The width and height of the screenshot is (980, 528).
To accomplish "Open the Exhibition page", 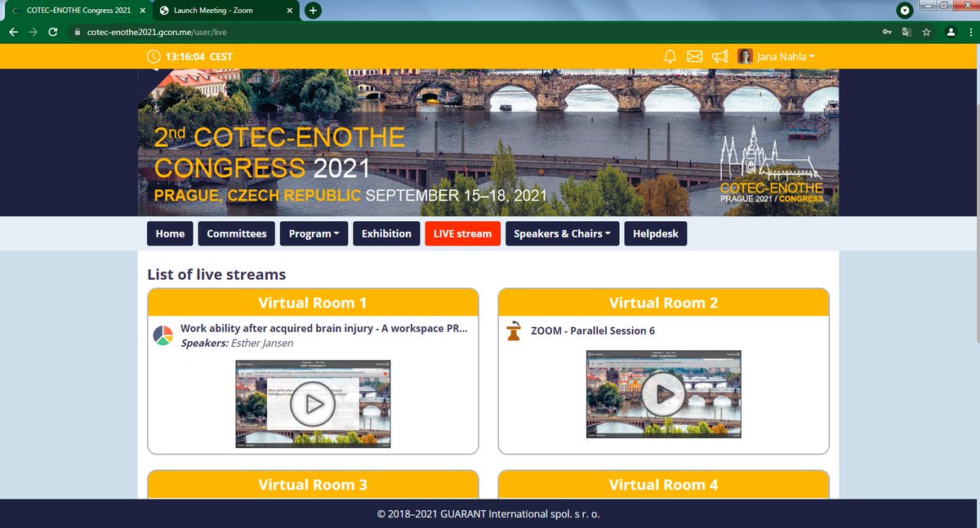I will click(x=386, y=233).
